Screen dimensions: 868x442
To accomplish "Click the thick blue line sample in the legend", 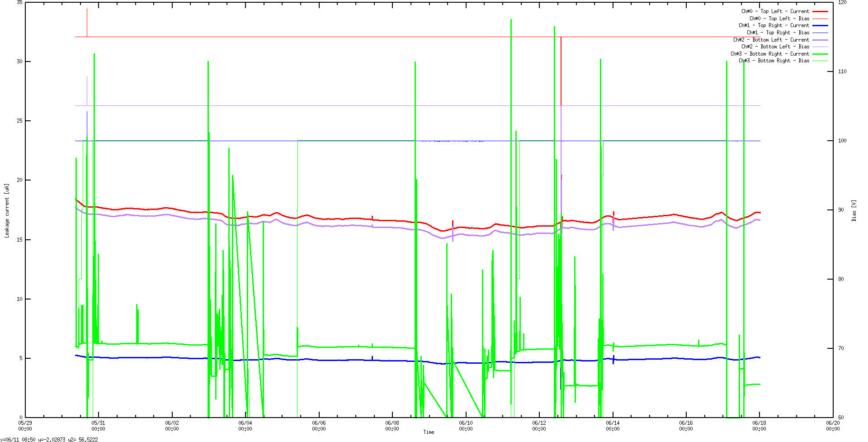I will pyautogui.click(x=820, y=25).
